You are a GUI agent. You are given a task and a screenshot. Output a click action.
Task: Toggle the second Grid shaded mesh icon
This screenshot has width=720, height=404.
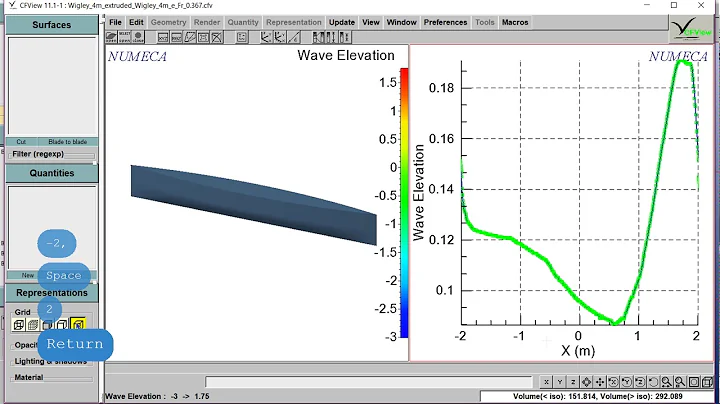(33, 325)
